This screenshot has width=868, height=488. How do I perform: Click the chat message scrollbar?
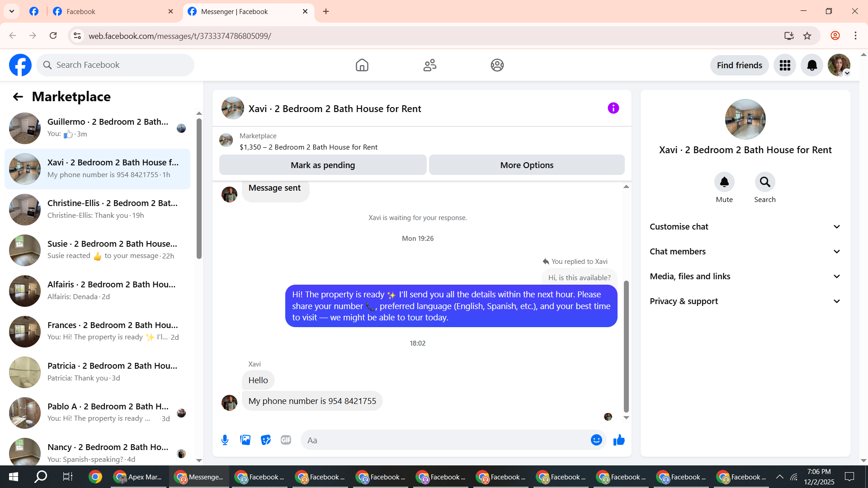point(626,346)
